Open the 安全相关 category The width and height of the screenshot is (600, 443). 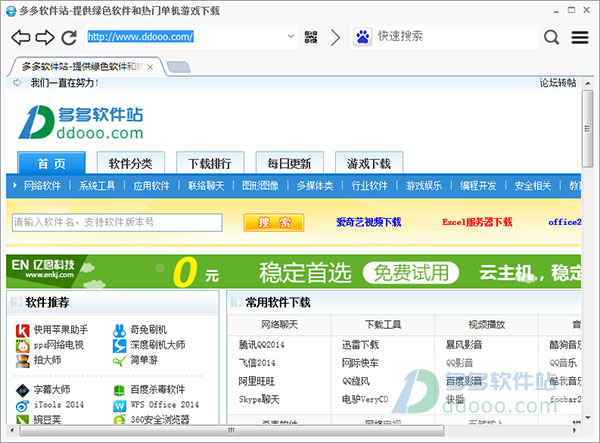pyautogui.click(x=533, y=186)
